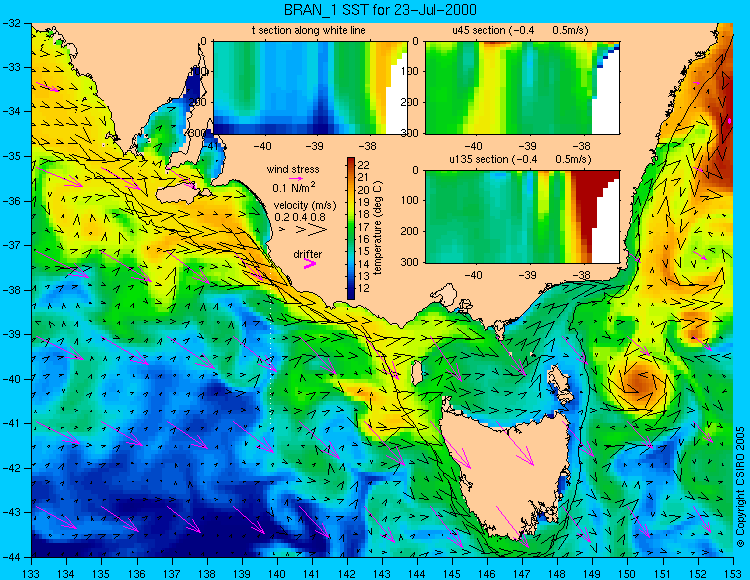750x580 pixels.
Task: Click depth label 300 of u135 section
Action: tap(411, 262)
